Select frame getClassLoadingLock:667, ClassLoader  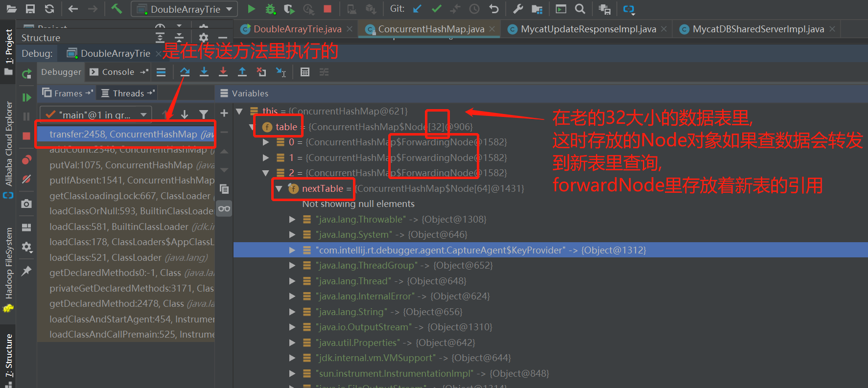point(126,196)
